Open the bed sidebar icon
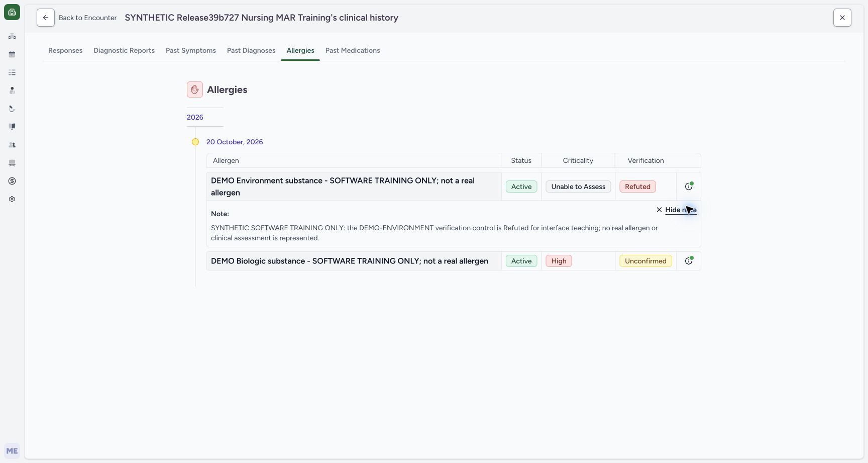868x463 pixels. [12, 163]
